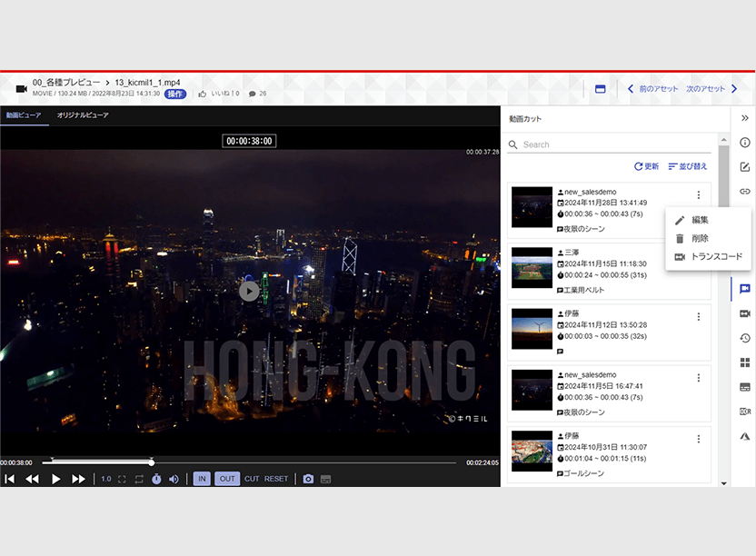Screen dimensions: 756x556
Task: Click the stopwatch timer icon
Action: (x=156, y=479)
